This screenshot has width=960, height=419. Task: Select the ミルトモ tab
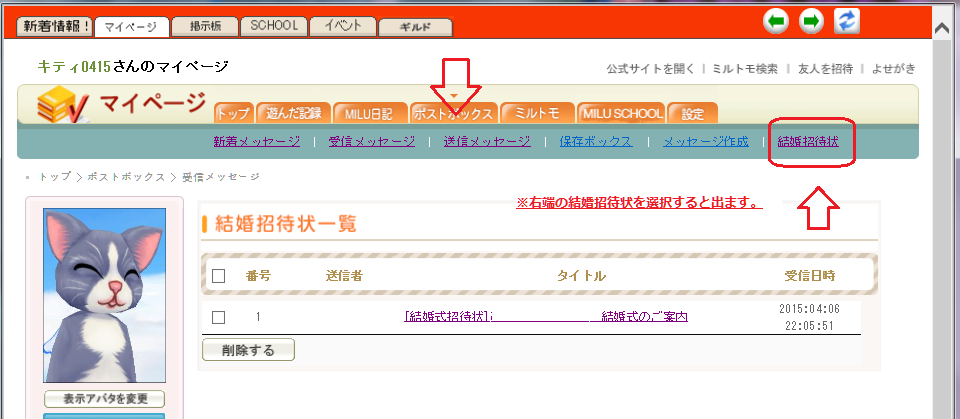[536, 113]
